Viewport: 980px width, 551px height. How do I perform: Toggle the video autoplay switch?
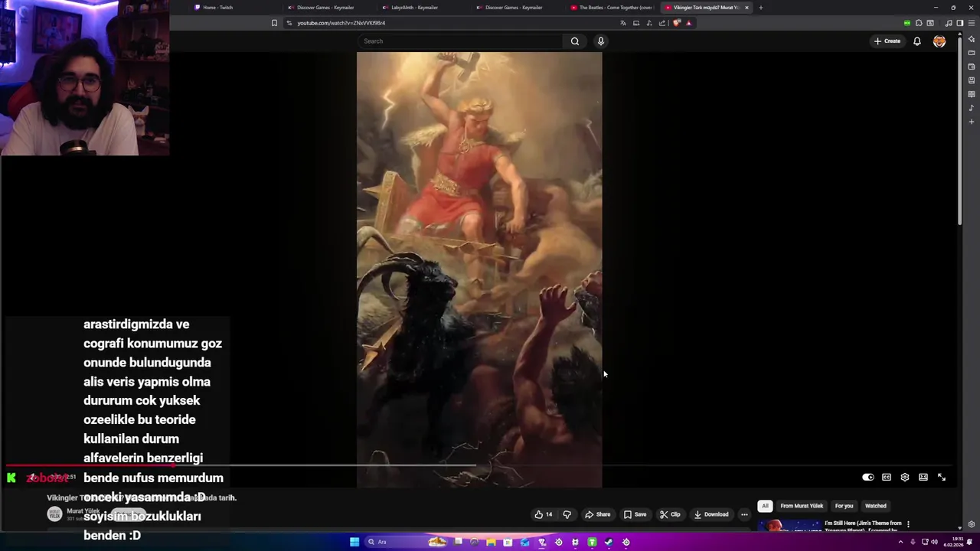click(x=868, y=478)
